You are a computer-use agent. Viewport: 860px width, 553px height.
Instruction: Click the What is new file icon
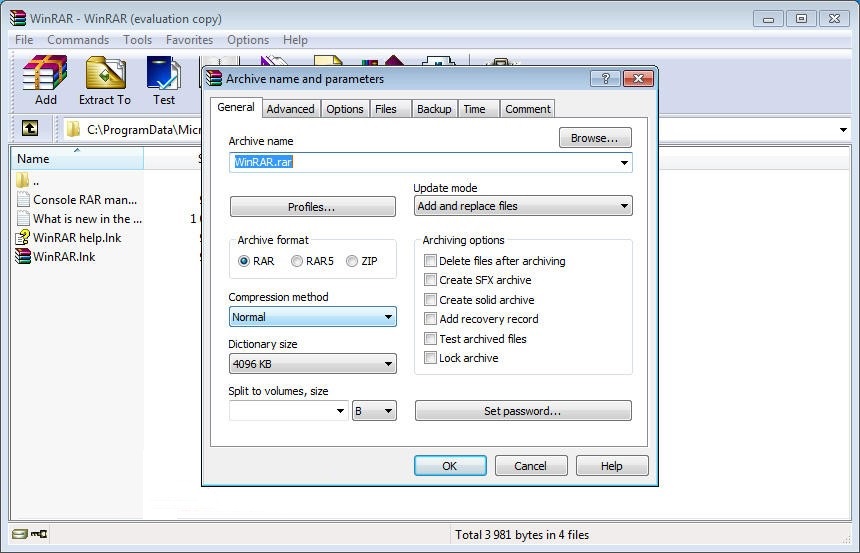(x=22, y=218)
